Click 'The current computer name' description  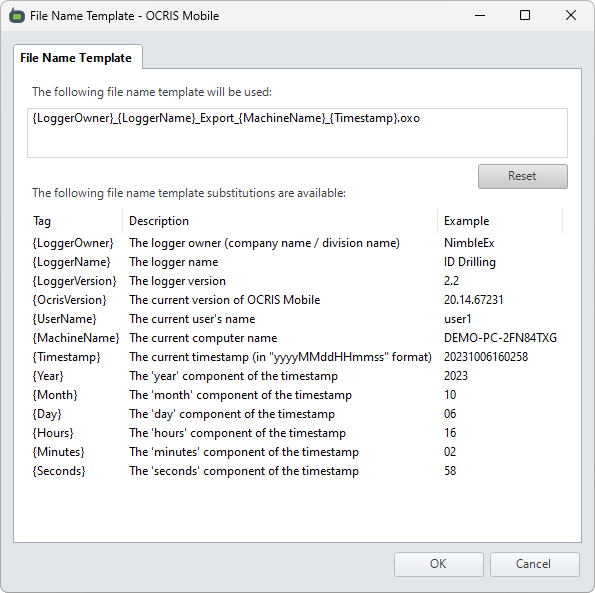pos(203,338)
